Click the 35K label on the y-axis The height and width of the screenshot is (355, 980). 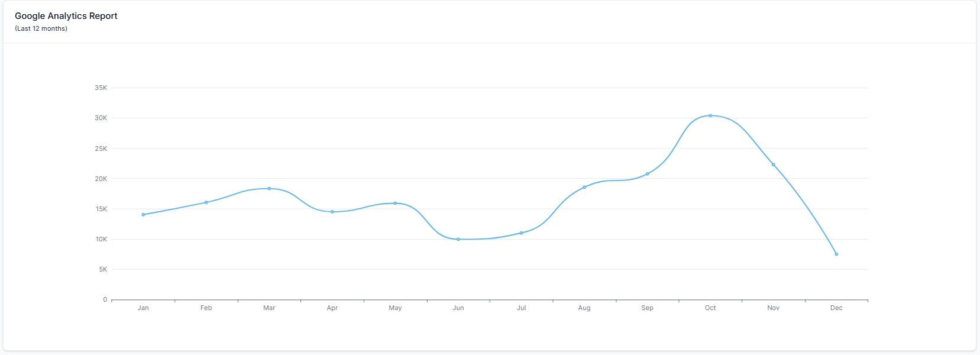click(101, 88)
